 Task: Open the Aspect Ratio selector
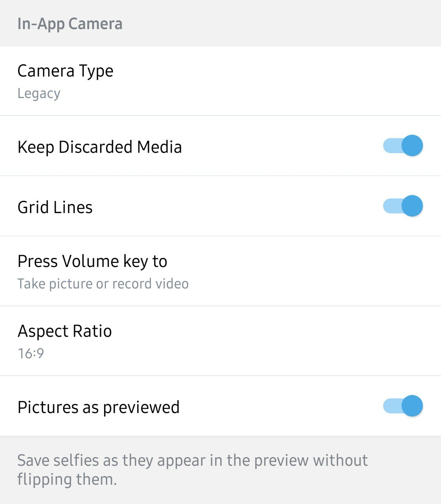coord(65,331)
